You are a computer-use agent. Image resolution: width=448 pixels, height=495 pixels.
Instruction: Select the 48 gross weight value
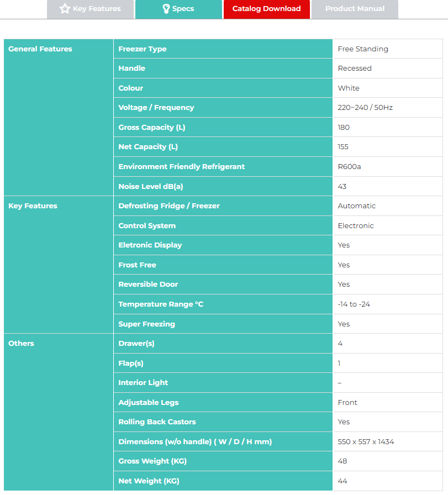point(342,461)
